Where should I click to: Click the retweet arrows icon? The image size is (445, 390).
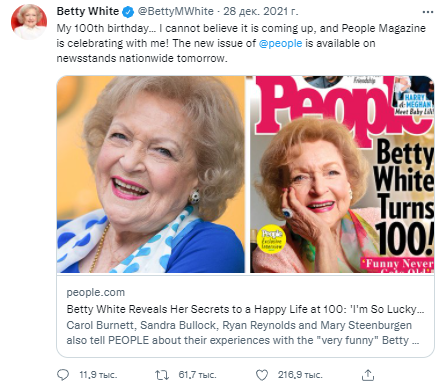[162, 375]
